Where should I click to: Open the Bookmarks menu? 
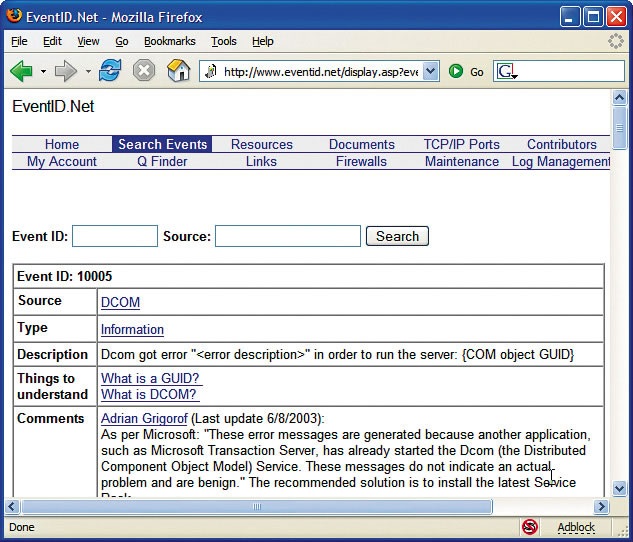170,41
